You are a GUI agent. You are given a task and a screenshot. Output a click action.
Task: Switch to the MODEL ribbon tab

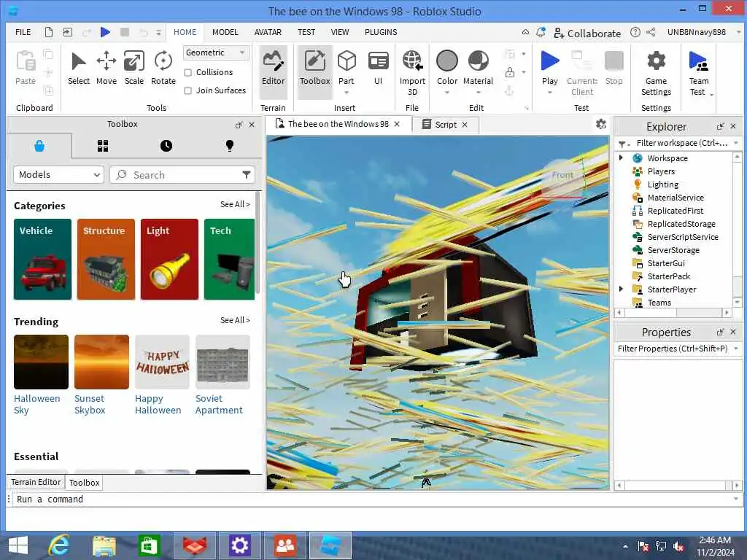pos(225,32)
